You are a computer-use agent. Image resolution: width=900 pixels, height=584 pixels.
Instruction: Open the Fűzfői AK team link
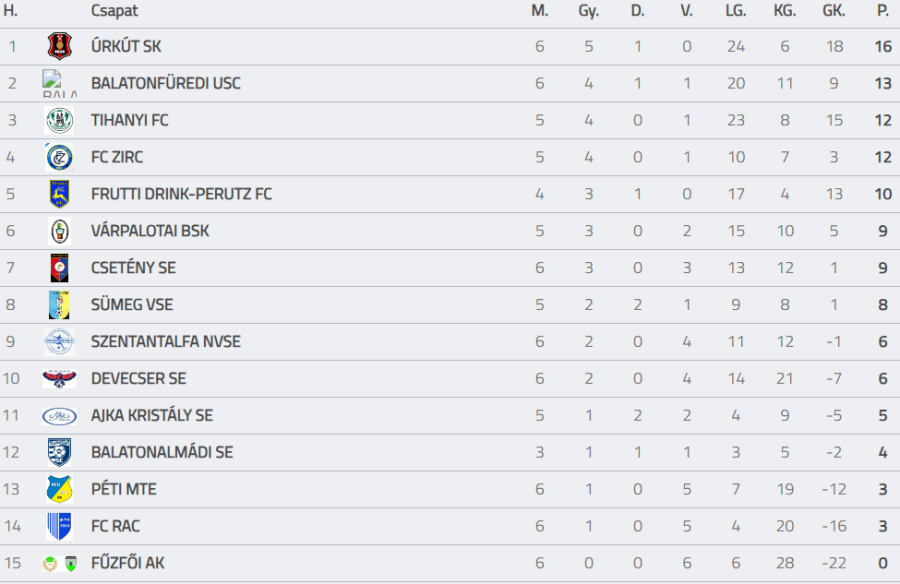click(x=127, y=563)
